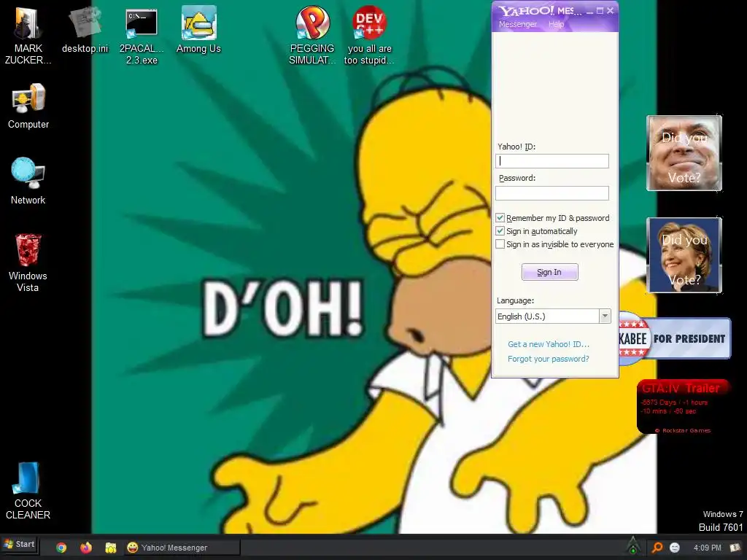
Task: Click the smiley face tray icon
Action: point(675,548)
